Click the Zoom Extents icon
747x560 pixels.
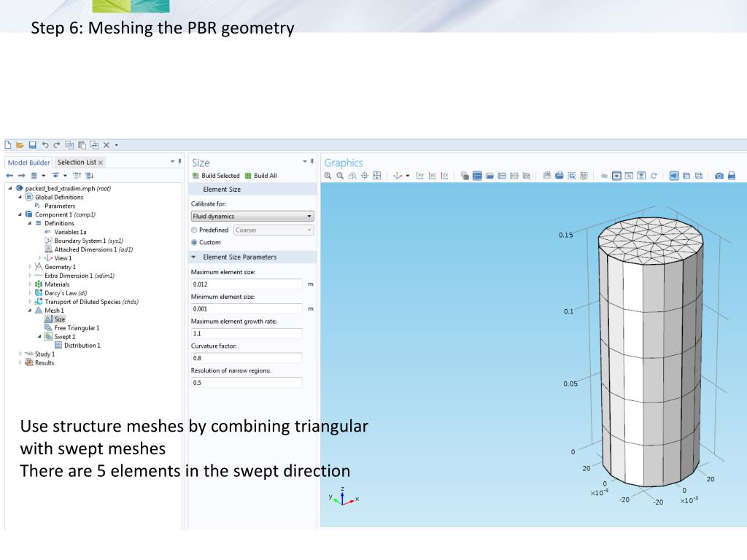point(376,176)
